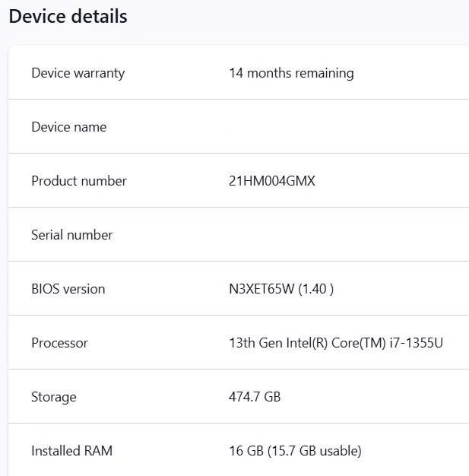Click the 21HM004GMX product number value

click(272, 181)
